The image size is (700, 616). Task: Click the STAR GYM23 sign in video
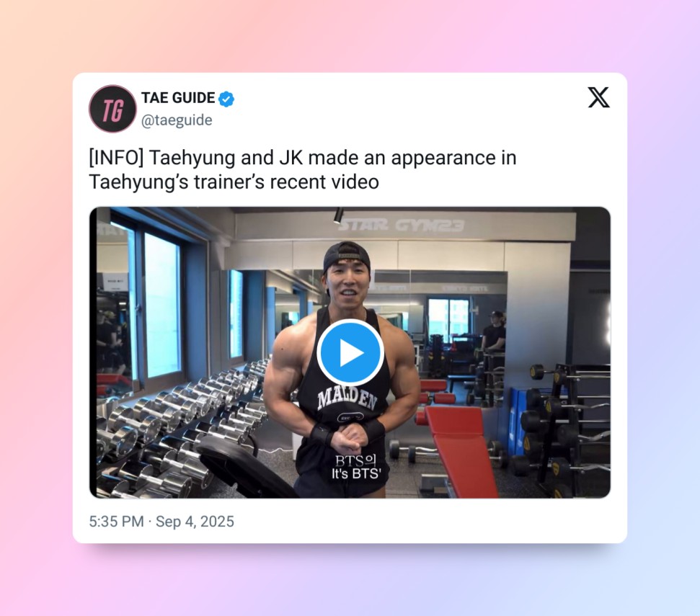401,226
